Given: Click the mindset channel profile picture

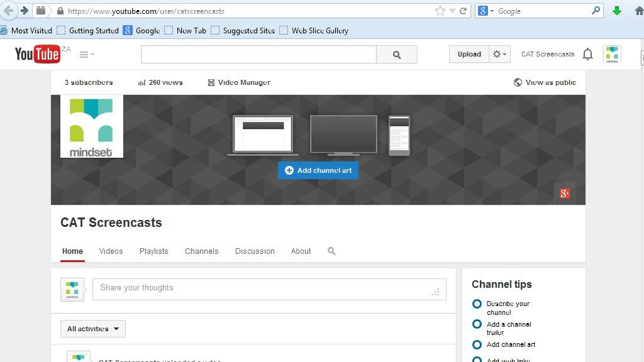Looking at the screenshot, I should coord(92,126).
